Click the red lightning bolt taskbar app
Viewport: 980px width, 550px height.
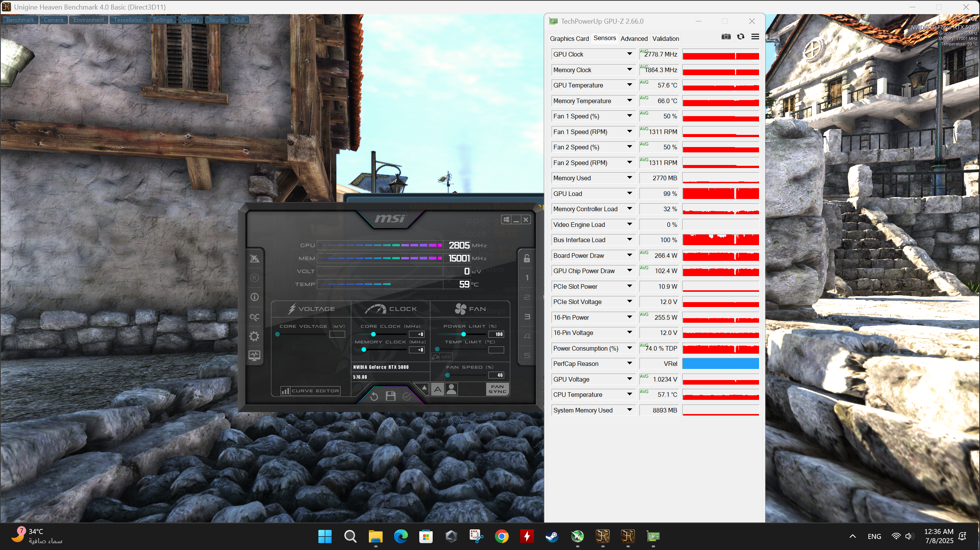click(x=527, y=536)
